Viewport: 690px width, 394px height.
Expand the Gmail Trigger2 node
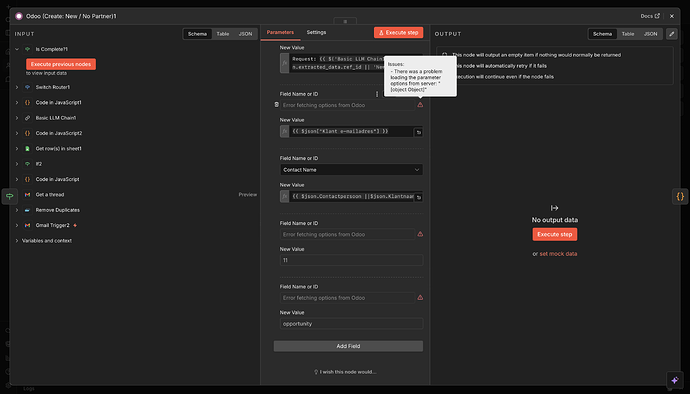(17, 225)
